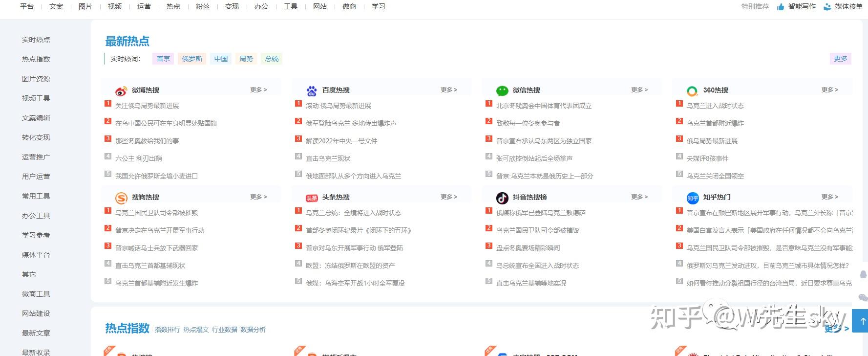Open 乌克兰进入战时状态 360 item
Screen dimensions: 868x356
point(715,106)
